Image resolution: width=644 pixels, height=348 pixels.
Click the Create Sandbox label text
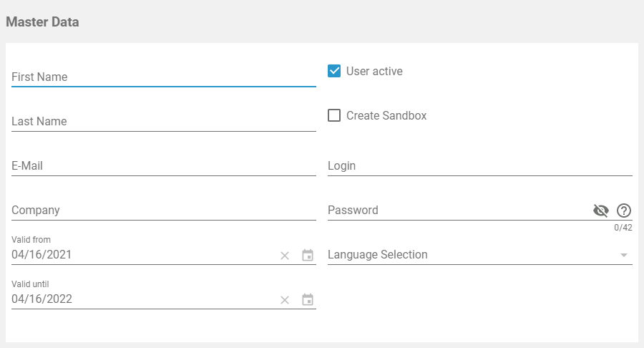[386, 115]
